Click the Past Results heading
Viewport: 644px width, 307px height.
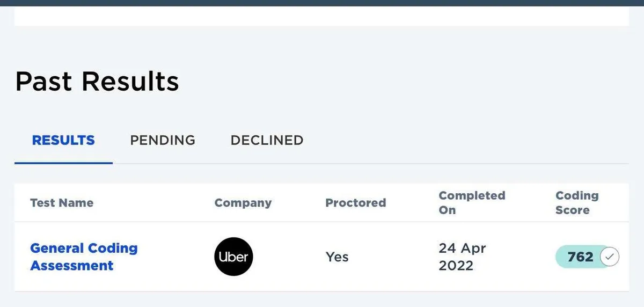tap(97, 82)
